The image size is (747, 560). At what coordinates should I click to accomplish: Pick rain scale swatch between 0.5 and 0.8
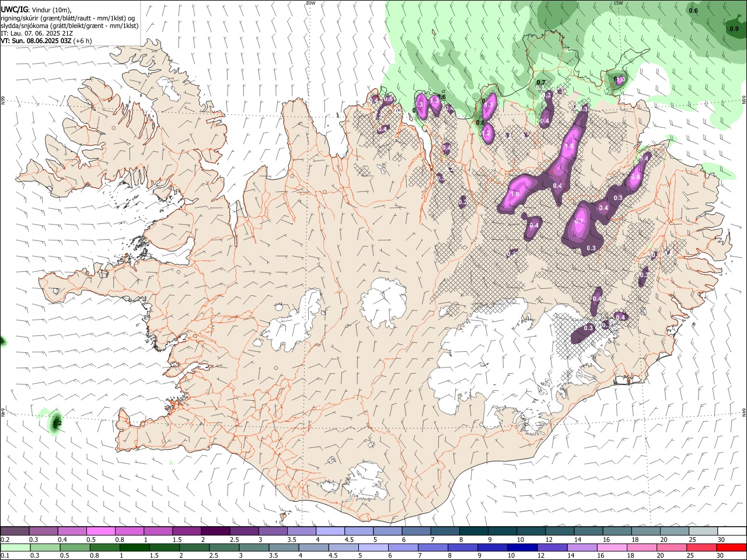[75, 547]
